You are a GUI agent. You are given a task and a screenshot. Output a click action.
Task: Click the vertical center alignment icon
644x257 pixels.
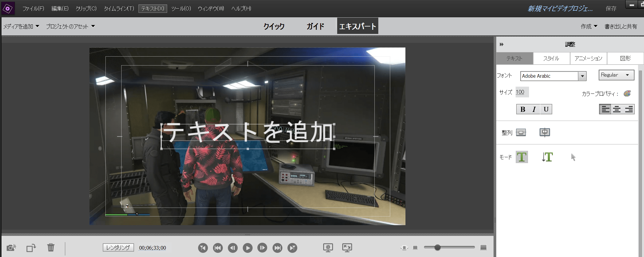521,132
